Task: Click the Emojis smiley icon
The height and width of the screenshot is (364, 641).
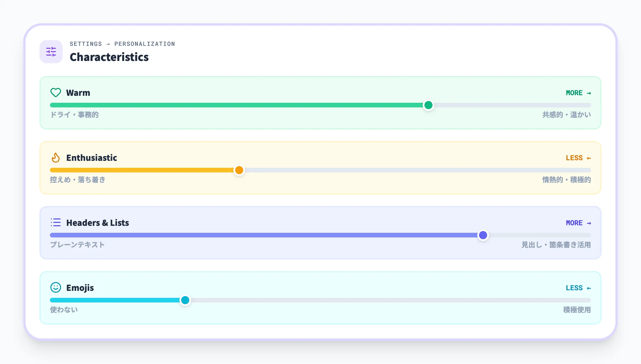Action: click(55, 288)
